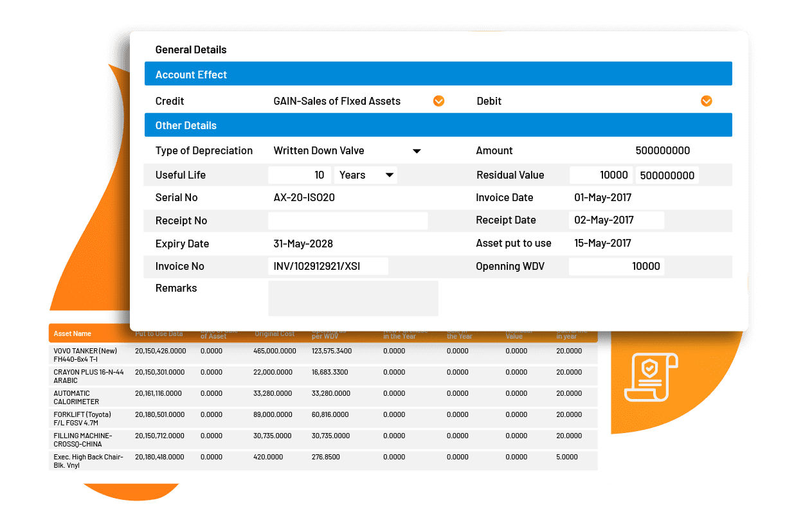This screenshot has width=785, height=532.
Task: Click the Receipt No input field
Action: pos(347,220)
